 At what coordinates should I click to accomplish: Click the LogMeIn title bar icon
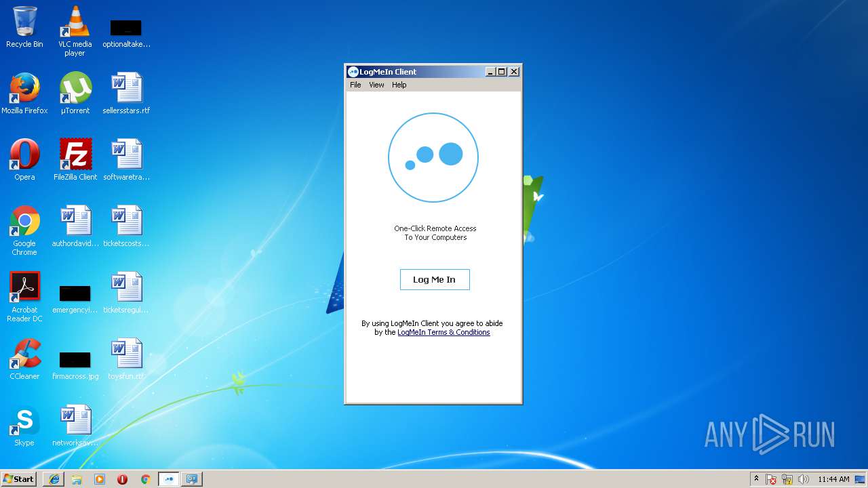tap(353, 72)
